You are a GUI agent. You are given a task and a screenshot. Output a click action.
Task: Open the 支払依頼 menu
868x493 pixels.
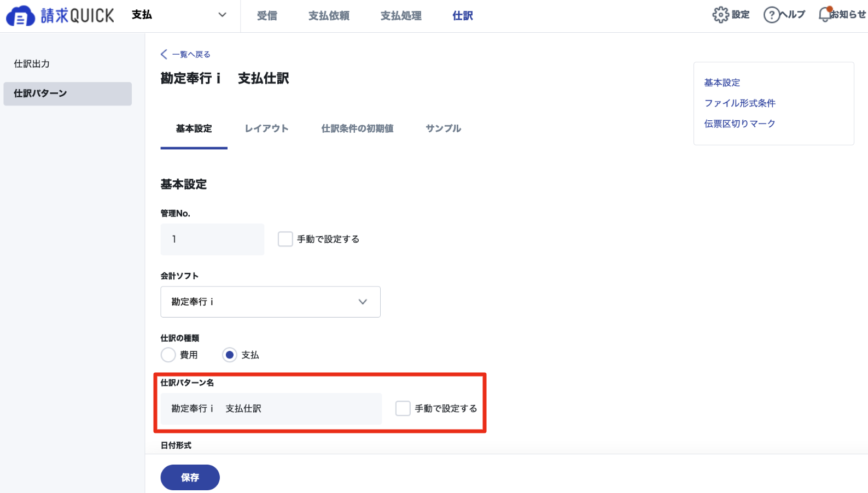pos(329,16)
